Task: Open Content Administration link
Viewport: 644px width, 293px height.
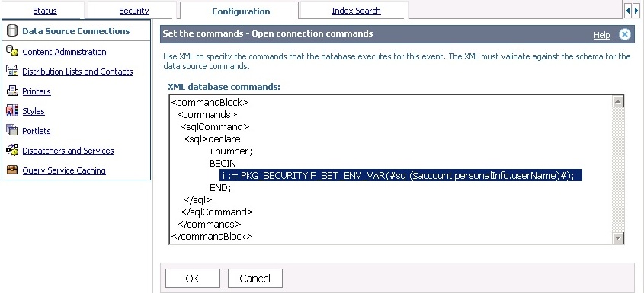Action: tap(65, 52)
